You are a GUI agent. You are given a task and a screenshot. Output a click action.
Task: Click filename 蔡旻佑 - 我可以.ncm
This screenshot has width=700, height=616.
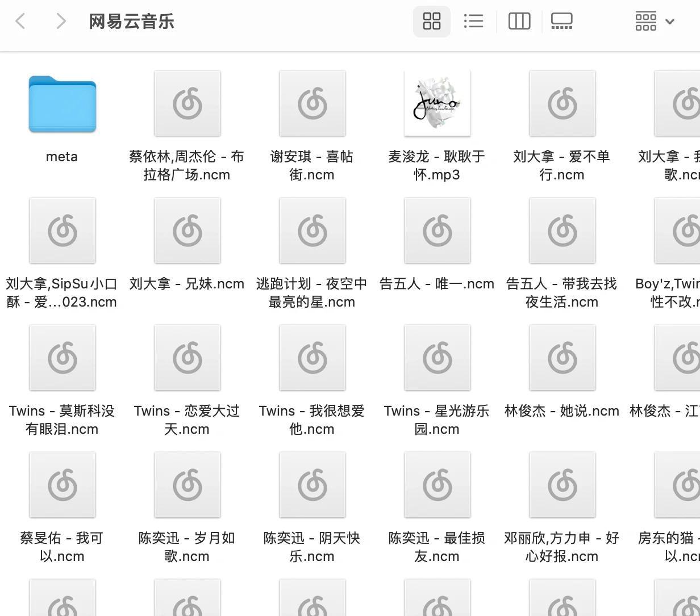tap(62, 547)
